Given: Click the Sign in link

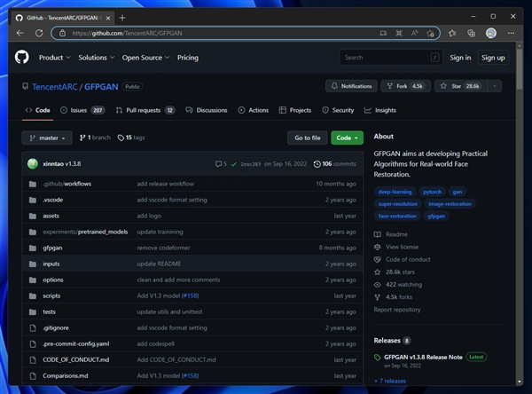Looking at the screenshot, I should [460, 58].
